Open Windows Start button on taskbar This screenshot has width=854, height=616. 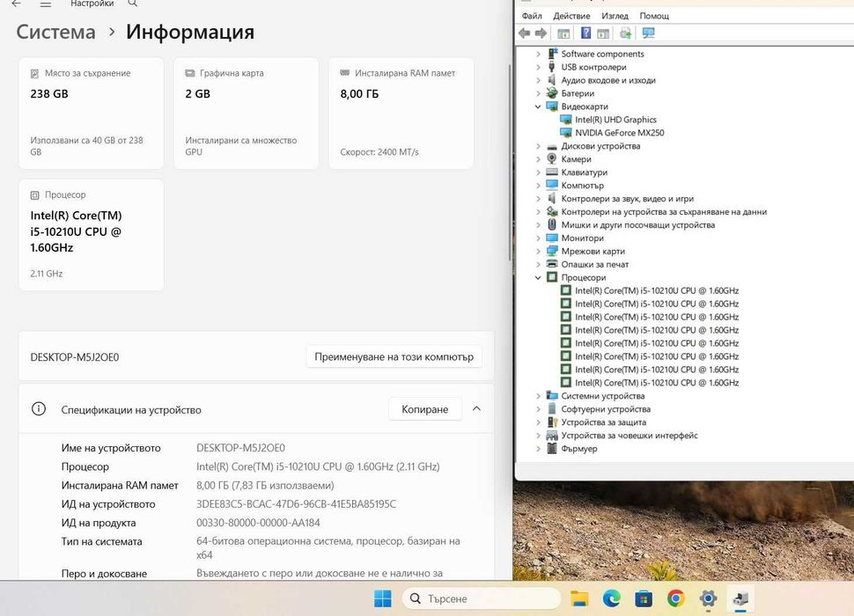coord(383,598)
